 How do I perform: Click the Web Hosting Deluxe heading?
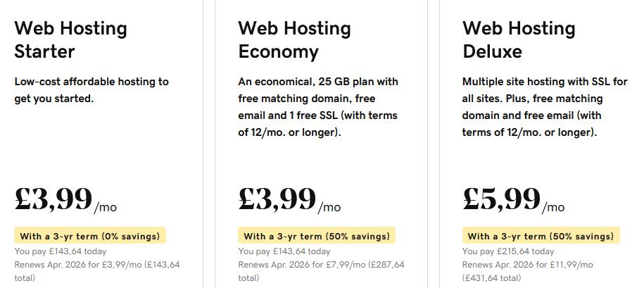[519, 40]
